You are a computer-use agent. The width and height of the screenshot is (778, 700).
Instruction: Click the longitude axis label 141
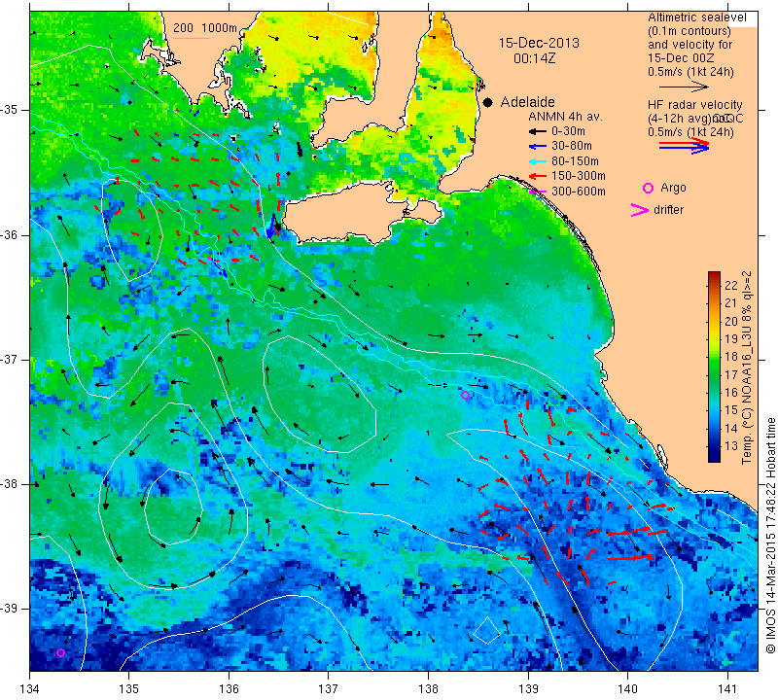(x=727, y=689)
